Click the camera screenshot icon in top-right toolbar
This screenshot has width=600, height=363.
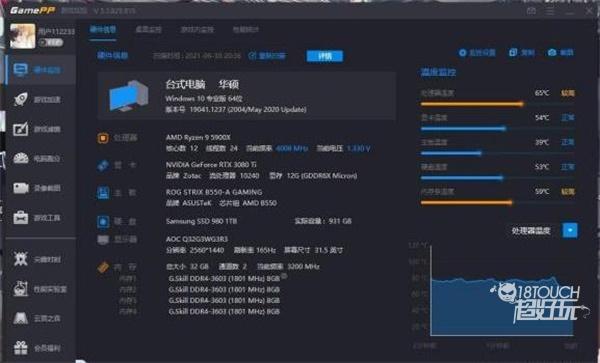pos(552,52)
